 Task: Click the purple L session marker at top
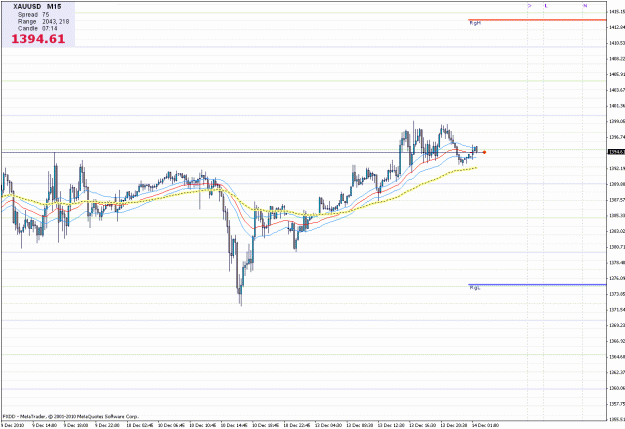(x=546, y=6)
